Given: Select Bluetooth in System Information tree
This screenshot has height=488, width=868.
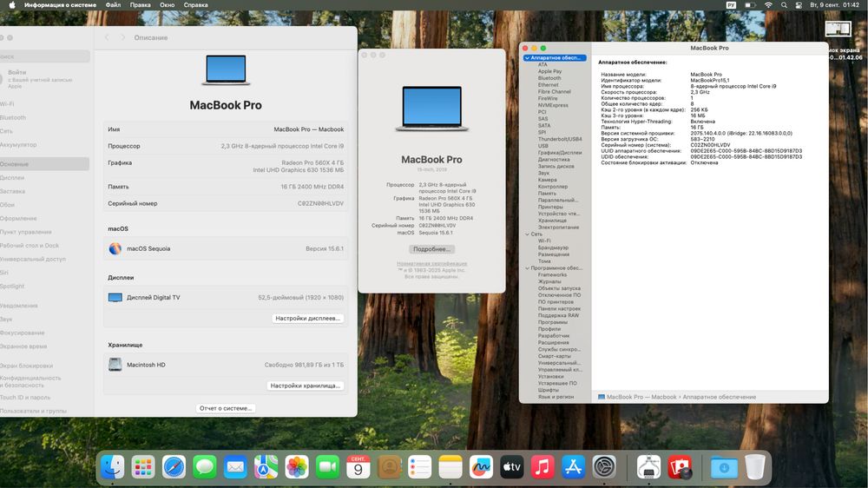Looking at the screenshot, I should tap(549, 78).
